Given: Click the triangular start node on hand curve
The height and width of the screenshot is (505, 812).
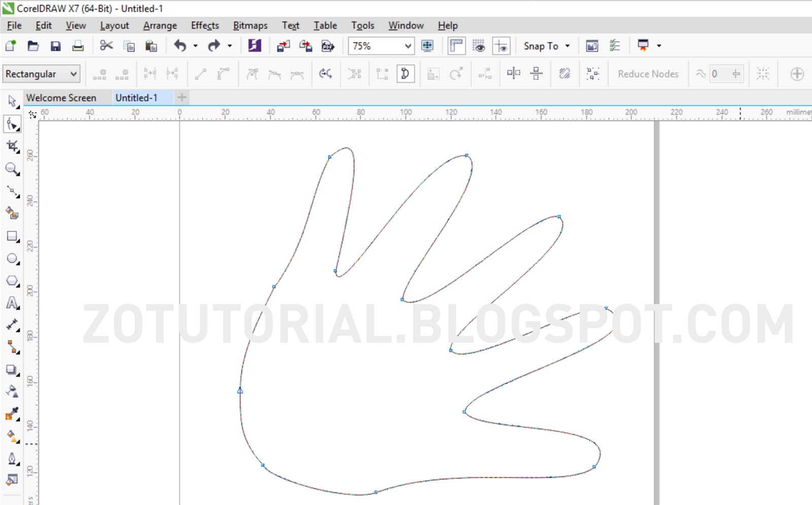Looking at the screenshot, I should tap(240, 390).
